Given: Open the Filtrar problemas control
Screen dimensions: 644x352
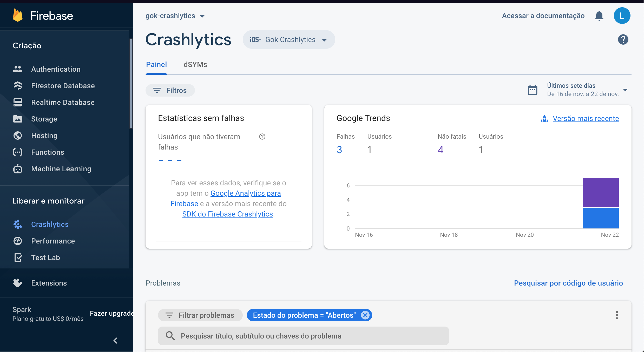Looking at the screenshot, I should [200, 315].
